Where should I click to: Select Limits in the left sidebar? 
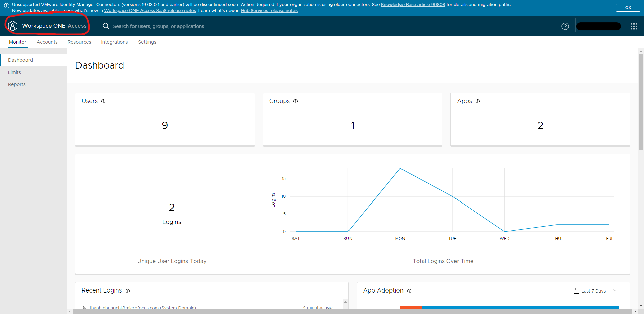[x=14, y=72]
